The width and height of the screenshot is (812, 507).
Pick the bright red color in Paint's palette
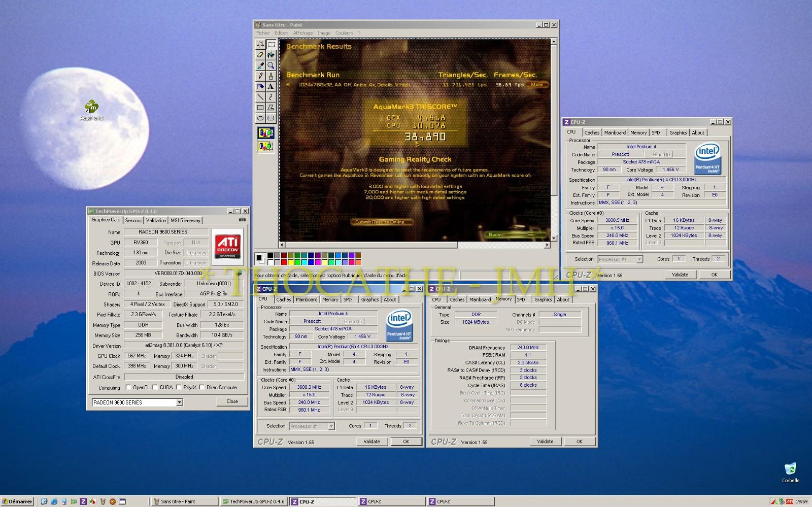(285, 262)
